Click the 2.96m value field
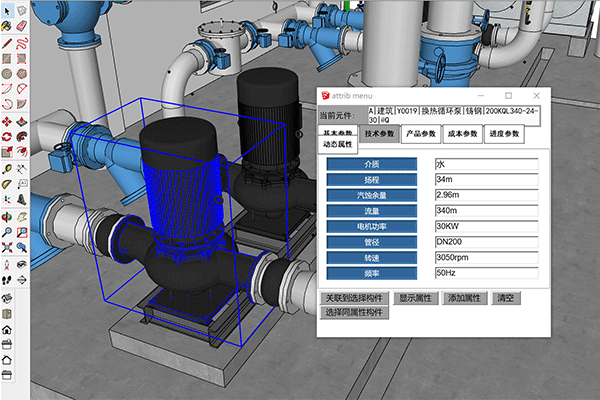The width and height of the screenshot is (600, 400). click(487, 195)
